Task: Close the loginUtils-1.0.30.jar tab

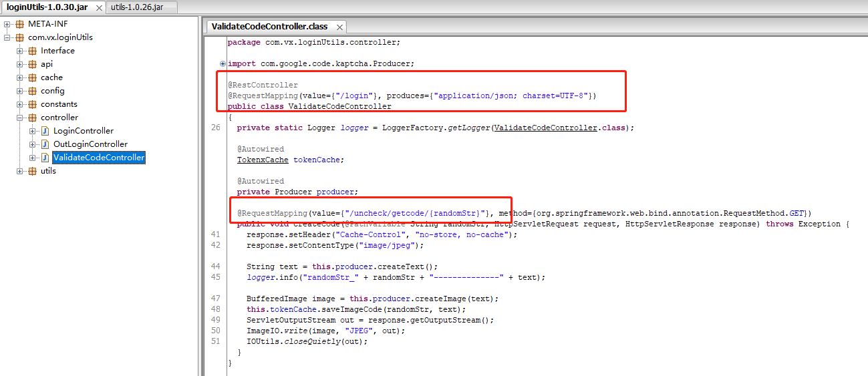Action: click(100, 8)
